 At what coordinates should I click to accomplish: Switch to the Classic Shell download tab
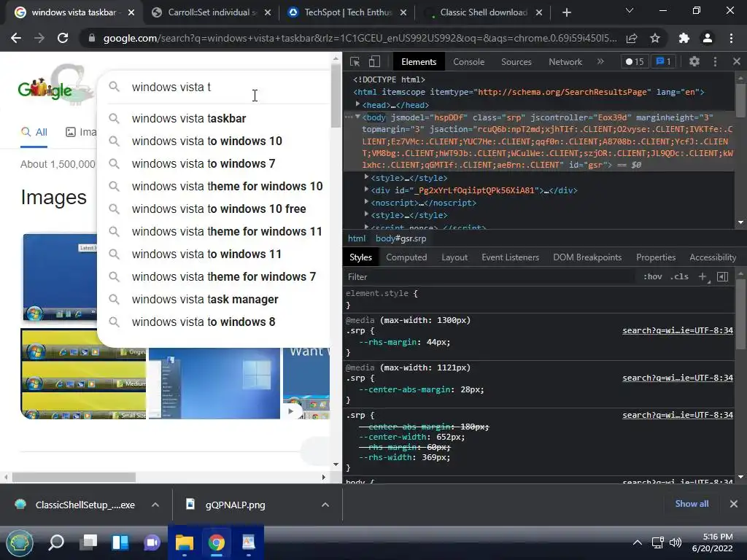click(482, 12)
